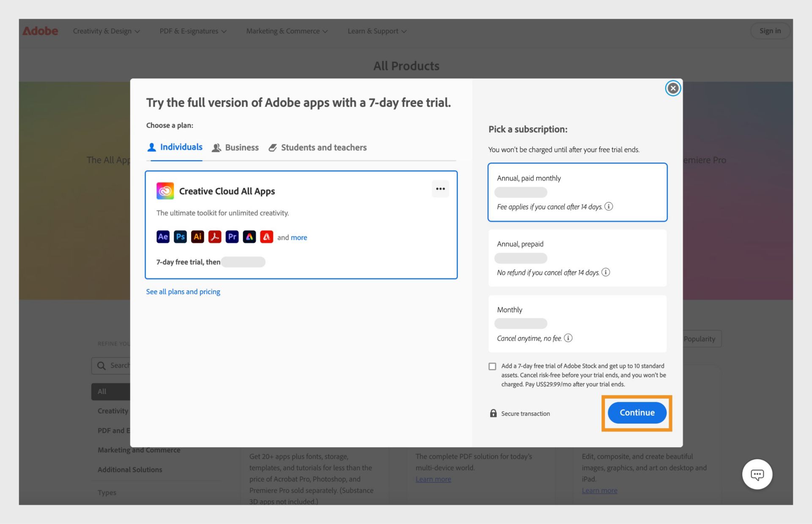Image resolution: width=812 pixels, height=524 pixels.
Task: Switch to Students and teachers plan
Action: click(x=324, y=147)
